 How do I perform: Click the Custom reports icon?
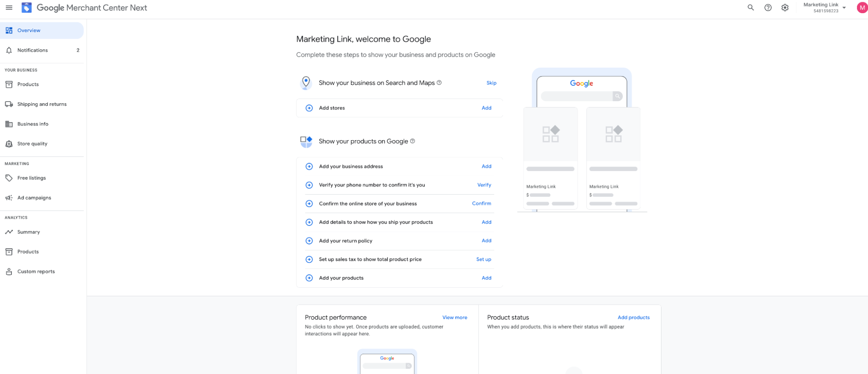9,272
